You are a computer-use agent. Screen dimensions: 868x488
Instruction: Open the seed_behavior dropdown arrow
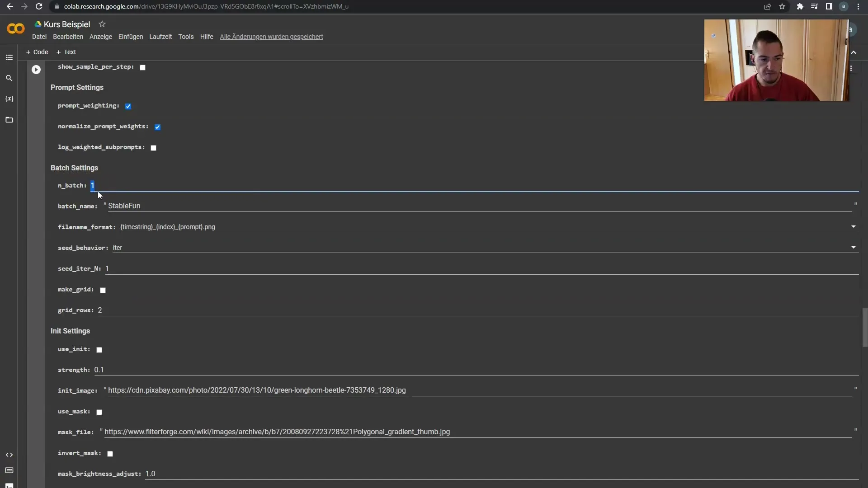click(854, 248)
